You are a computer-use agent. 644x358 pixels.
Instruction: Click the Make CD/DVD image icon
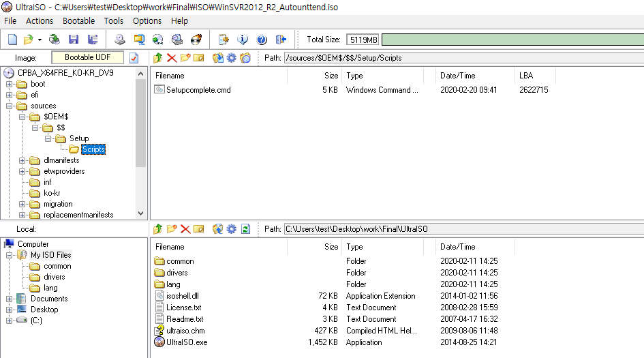[120, 40]
